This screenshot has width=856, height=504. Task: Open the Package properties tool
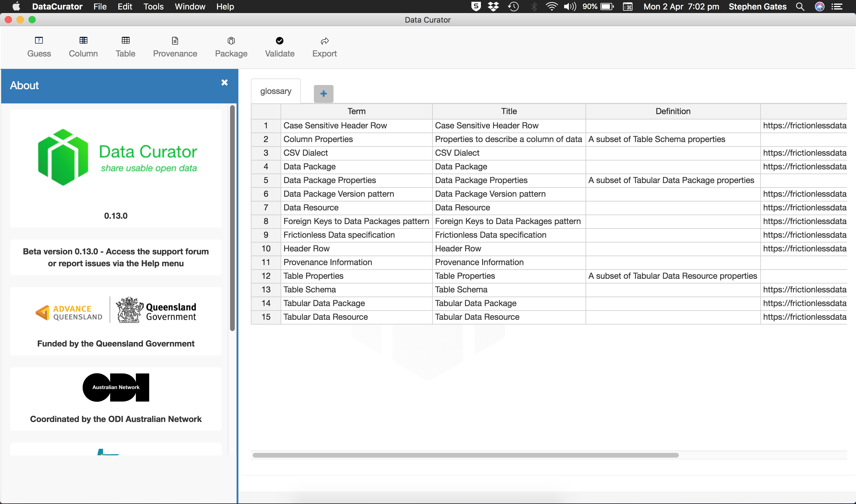click(231, 47)
